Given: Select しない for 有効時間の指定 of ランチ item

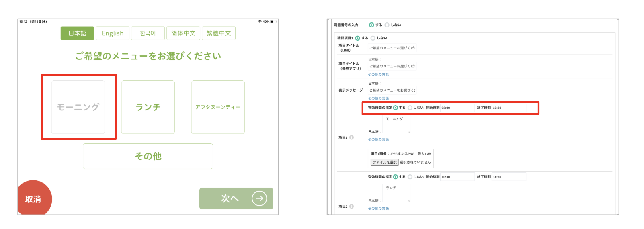Looking at the screenshot, I should point(410,177).
